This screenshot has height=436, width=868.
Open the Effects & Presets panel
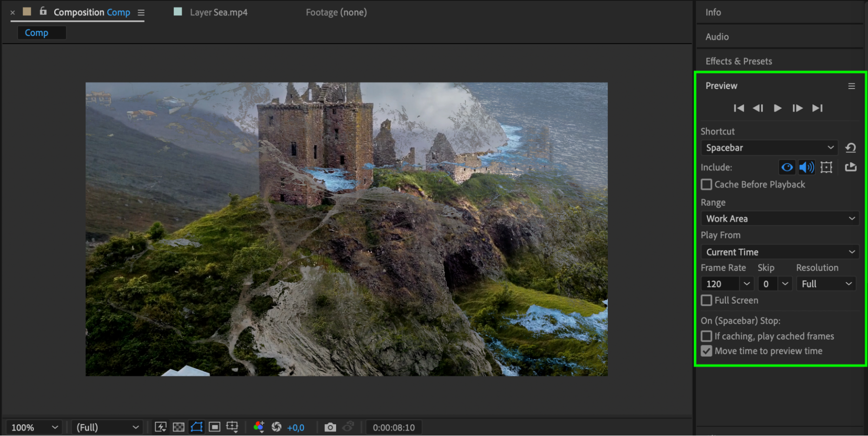[x=739, y=61]
